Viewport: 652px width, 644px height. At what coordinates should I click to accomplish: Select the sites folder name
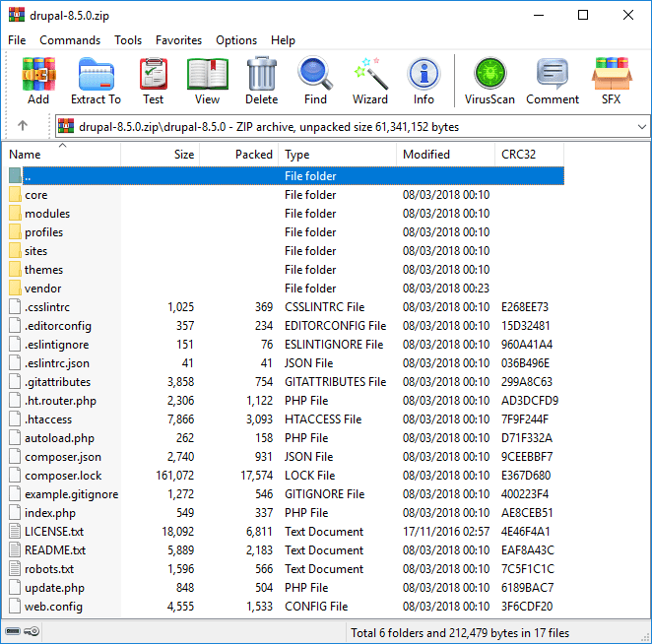35,251
